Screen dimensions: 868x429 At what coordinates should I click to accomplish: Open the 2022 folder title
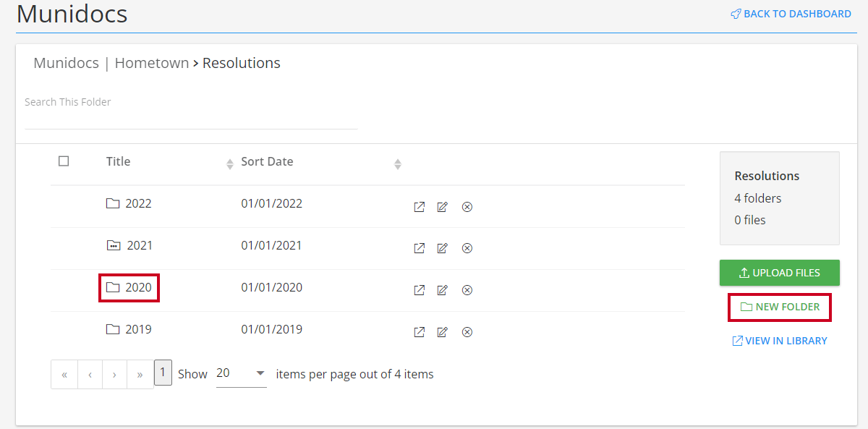[138, 203]
